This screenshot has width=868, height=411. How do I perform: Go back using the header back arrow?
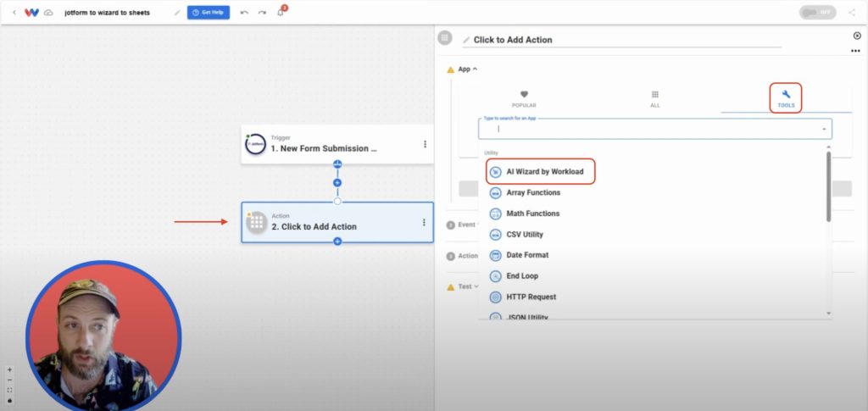coord(14,12)
